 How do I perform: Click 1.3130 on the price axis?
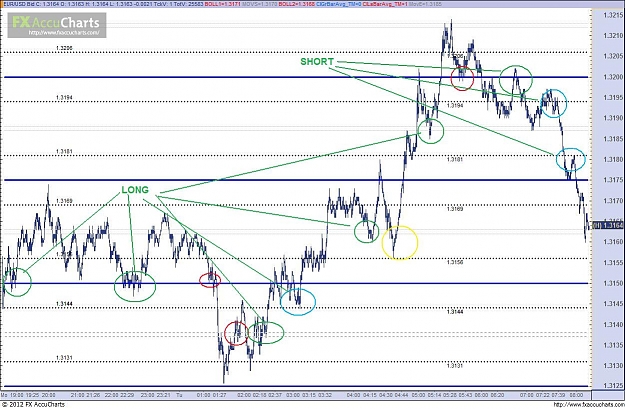click(613, 366)
